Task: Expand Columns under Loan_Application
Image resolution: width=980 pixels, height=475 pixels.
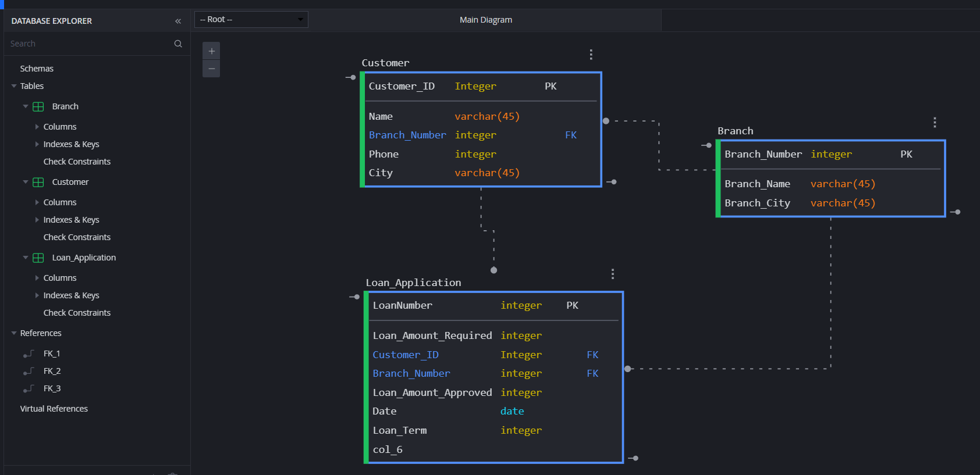Action: coord(37,278)
